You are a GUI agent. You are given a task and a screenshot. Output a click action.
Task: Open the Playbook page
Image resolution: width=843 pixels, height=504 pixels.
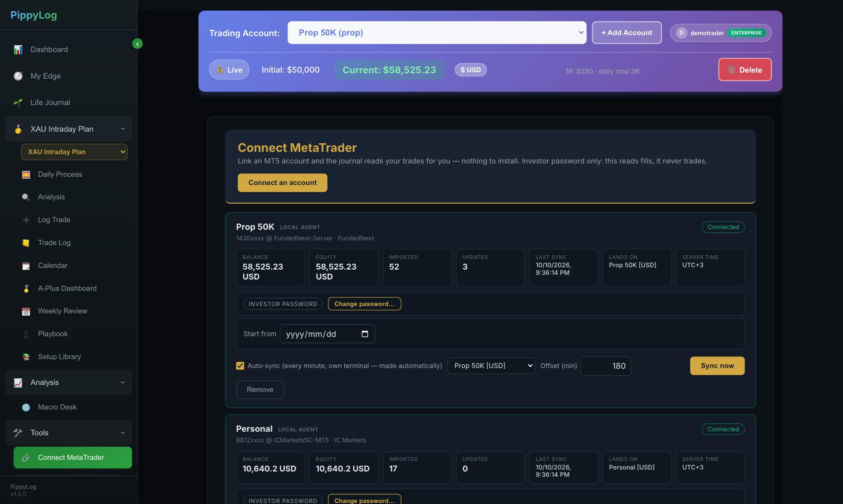(x=53, y=334)
